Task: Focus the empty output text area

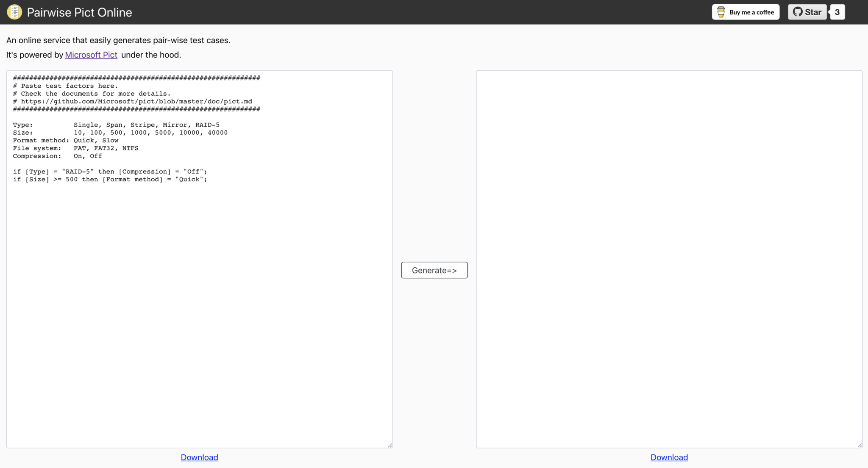Action: (x=669, y=258)
